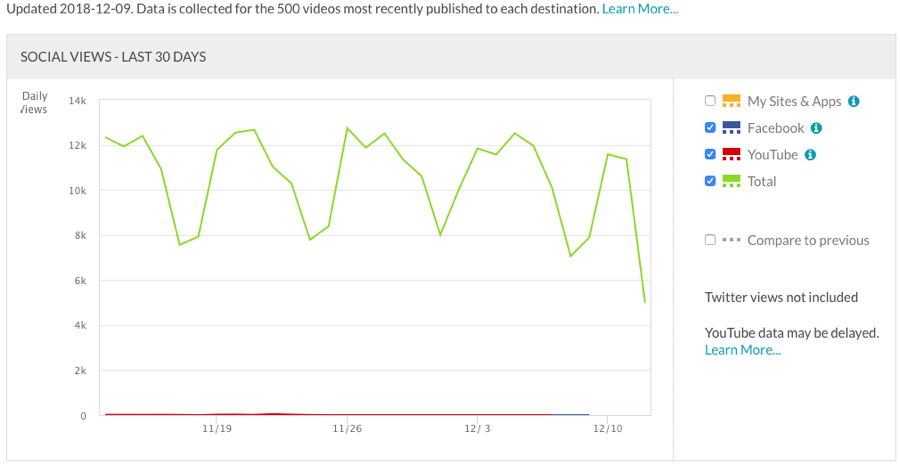This screenshot has height=465, width=900.
Task: Click the info icon next to YouTube
Action: click(810, 155)
